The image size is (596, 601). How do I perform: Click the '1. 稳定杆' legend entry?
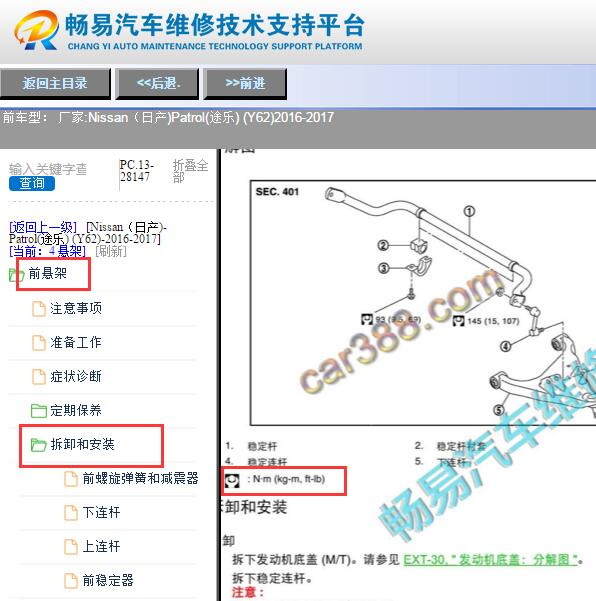pos(251,446)
